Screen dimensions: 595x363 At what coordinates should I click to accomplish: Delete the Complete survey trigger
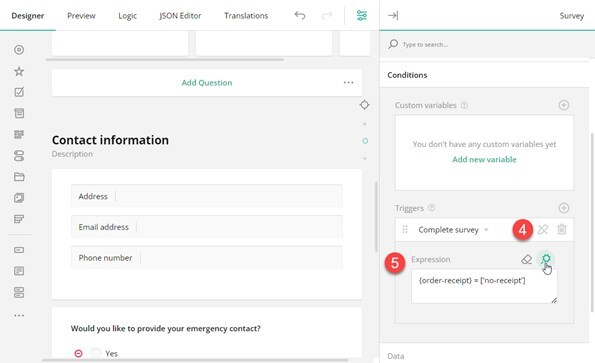click(562, 229)
